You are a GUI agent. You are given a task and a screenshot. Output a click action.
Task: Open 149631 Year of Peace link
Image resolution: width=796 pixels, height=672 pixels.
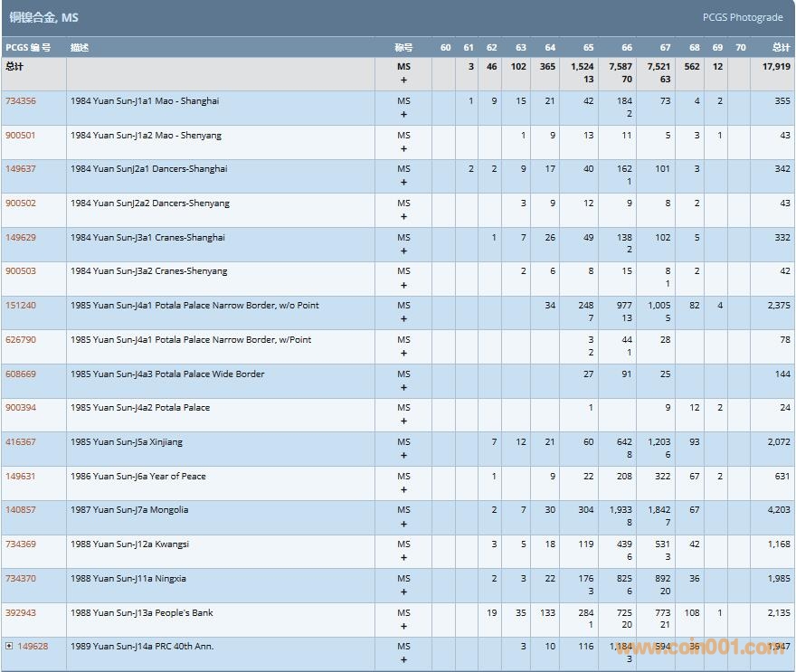(x=21, y=476)
